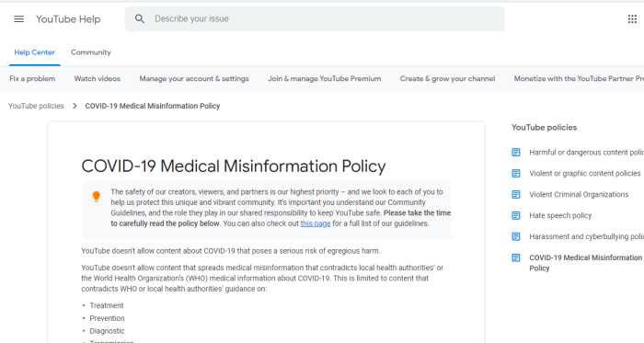Click the search magnifier icon

click(x=140, y=19)
